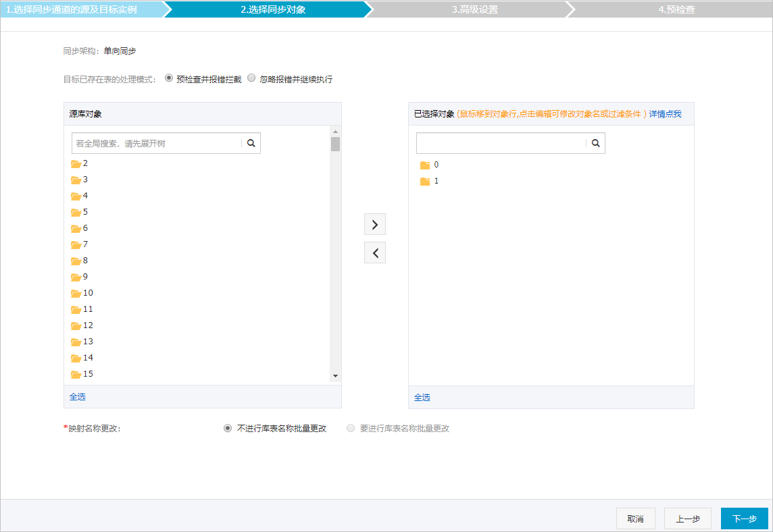Select source tree item labeled 2

point(85,163)
